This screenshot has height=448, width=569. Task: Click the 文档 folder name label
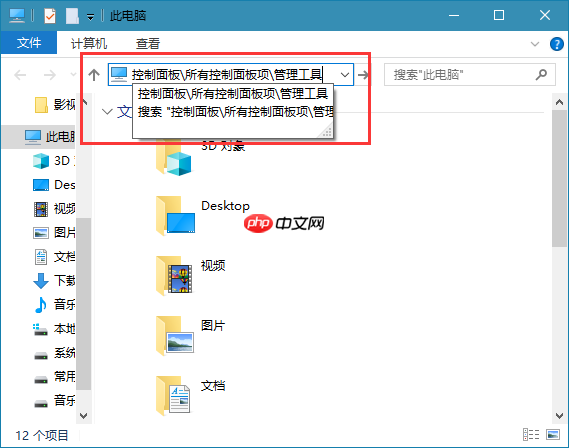coord(213,386)
